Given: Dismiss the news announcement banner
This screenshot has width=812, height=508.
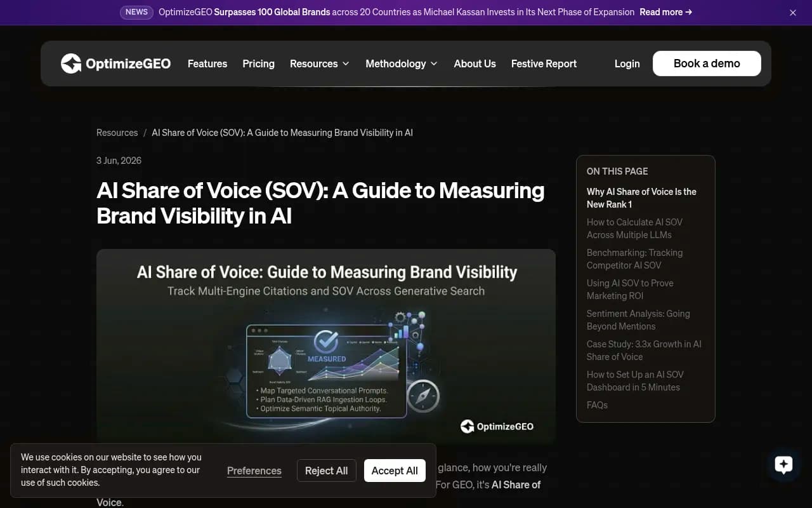Looking at the screenshot, I should [x=792, y=13].
